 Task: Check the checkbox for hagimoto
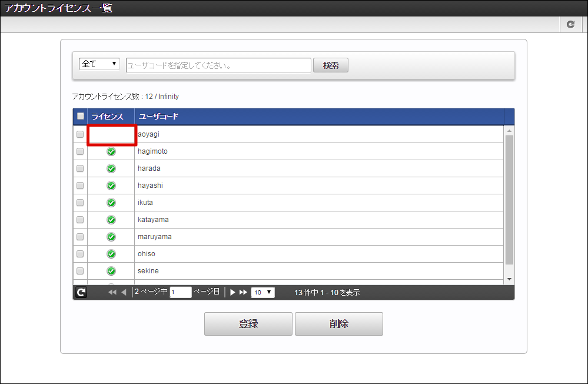tap(80, 151)
